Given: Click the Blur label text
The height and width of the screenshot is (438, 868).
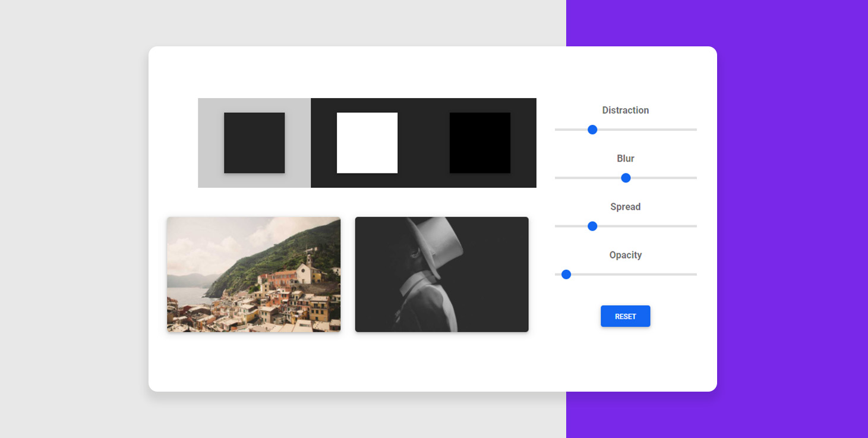Looking at the screenshot, I should [626, 158].
